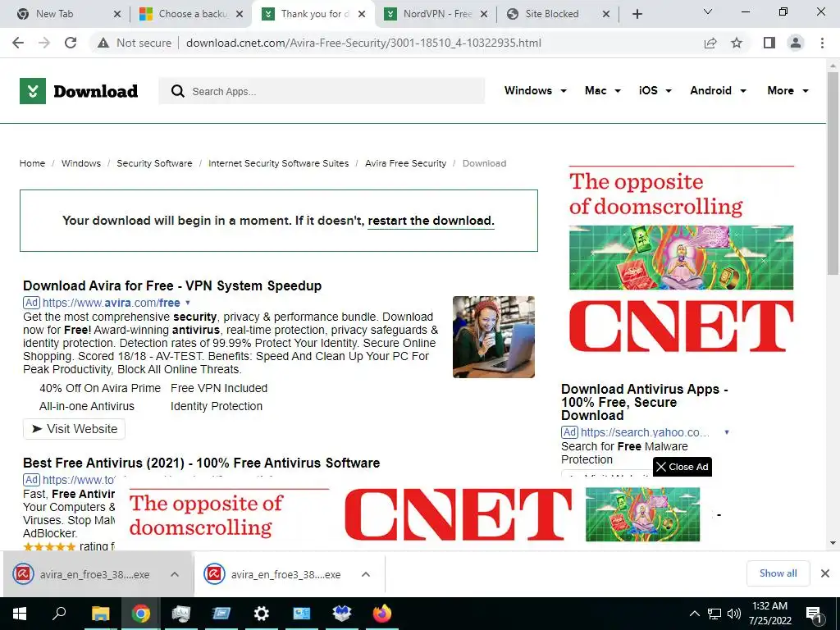Click the Visit Website button

pos(74,429)
